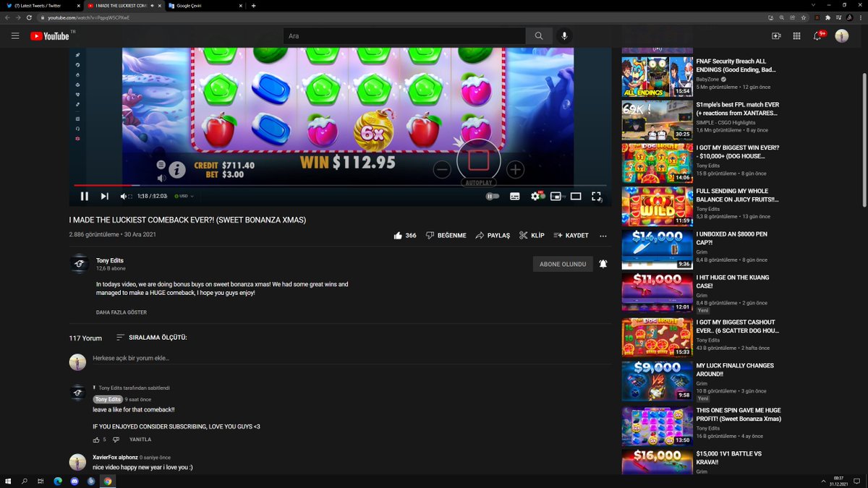Viewport: 868px width, 488px height.
Task: Dislike the pinned Tony Edits comment
Action: pos(114,440)
